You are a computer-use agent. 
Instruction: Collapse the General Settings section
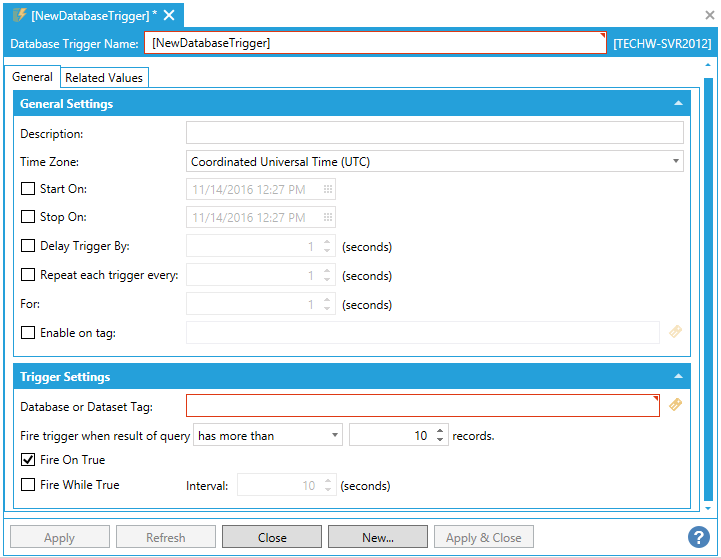click(x=679, y=104)
